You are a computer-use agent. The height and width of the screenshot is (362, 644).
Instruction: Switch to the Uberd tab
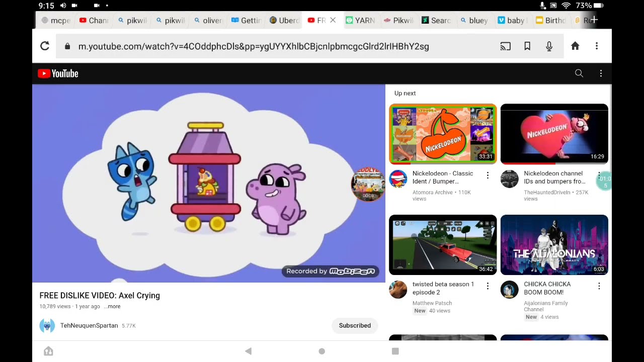[285, 21]
